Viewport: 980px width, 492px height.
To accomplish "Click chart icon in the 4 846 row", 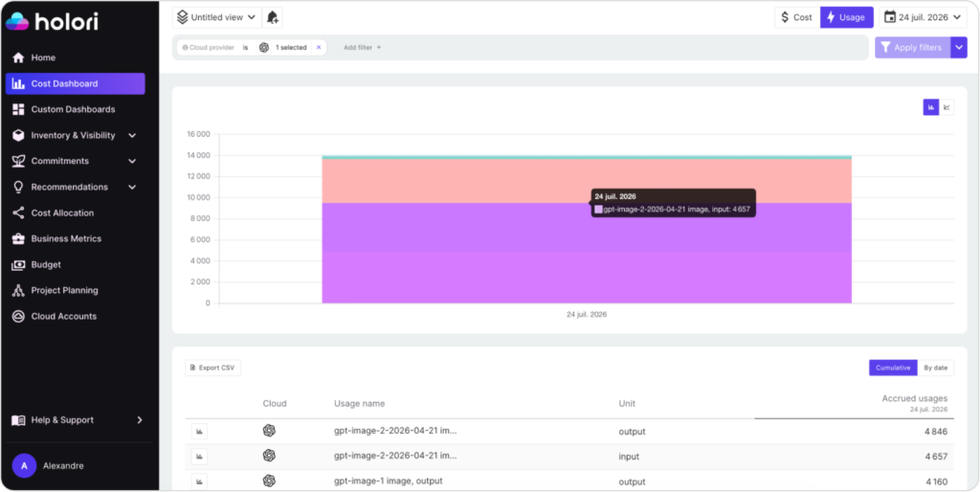I will coord(199,432).
